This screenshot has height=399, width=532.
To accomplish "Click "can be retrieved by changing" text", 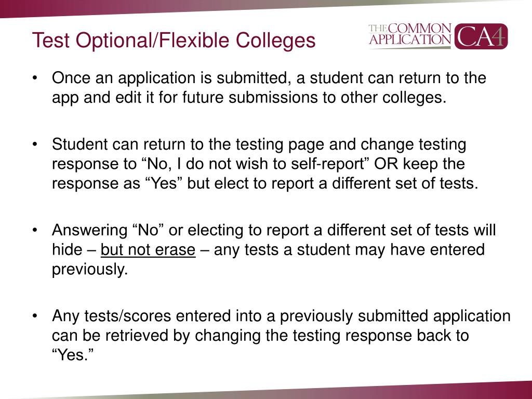I will pos(156,336).
